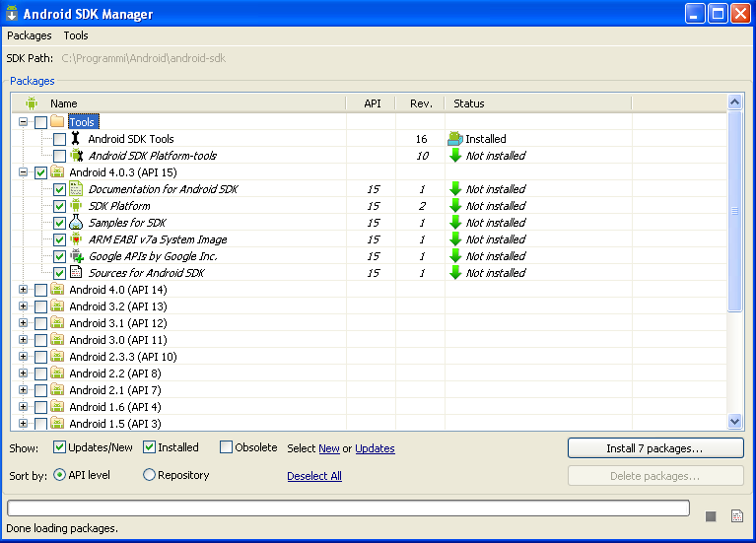
Task: Click the Android SDK Tools wrench icon
Action: (x=75, y=138)
